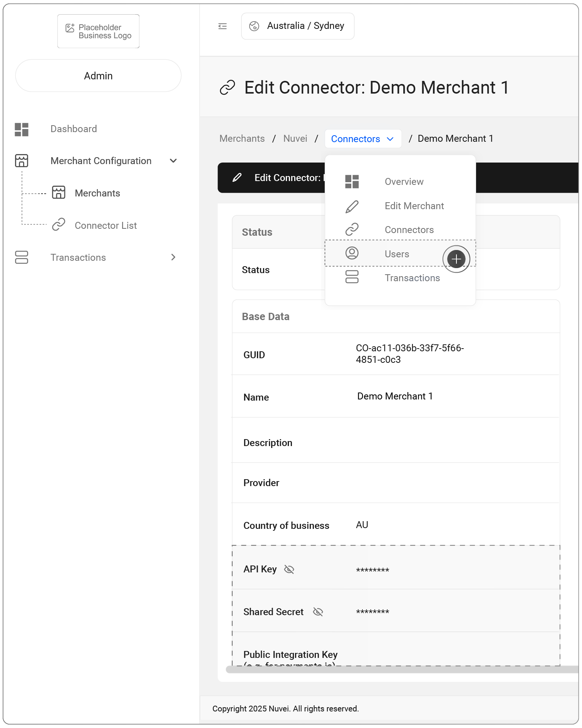The height and width of the screenshot is (728, 582).
Task: Expand the sidebar Transactions chevron
Action: coord(173,257)
